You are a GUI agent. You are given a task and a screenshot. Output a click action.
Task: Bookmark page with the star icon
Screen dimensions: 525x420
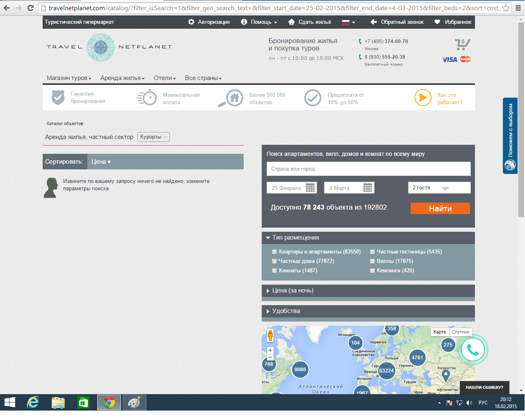(506, 8)
